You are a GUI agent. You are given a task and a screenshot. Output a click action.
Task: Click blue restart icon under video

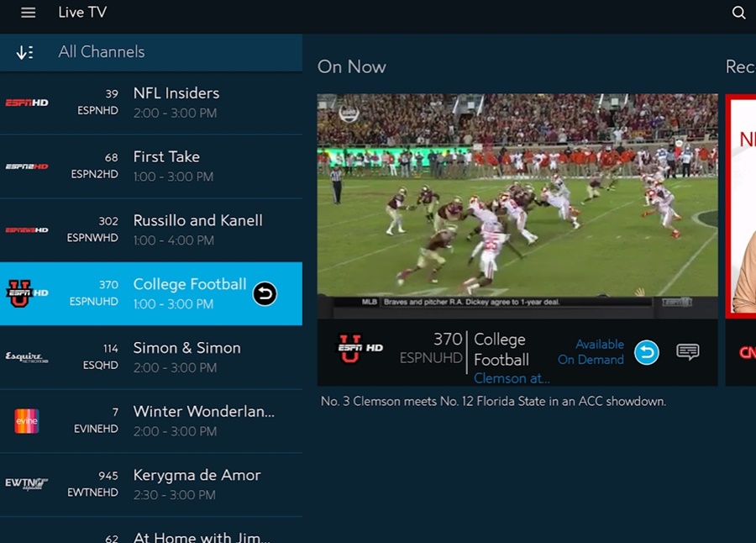click(x=647, y=352)
